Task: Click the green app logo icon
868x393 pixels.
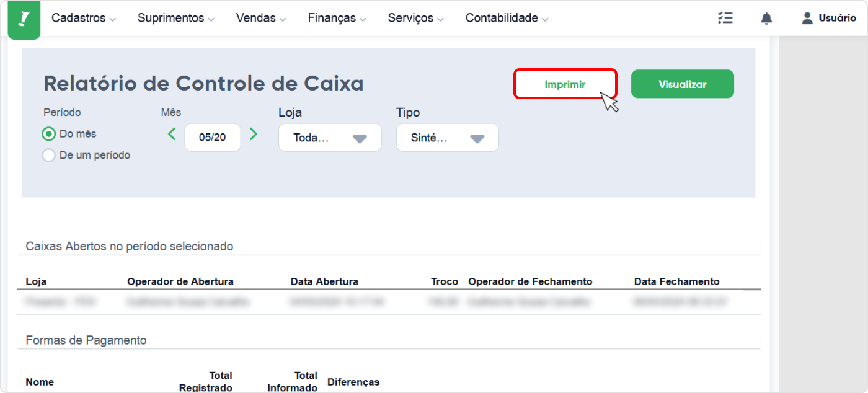Action: click(24, 19)
